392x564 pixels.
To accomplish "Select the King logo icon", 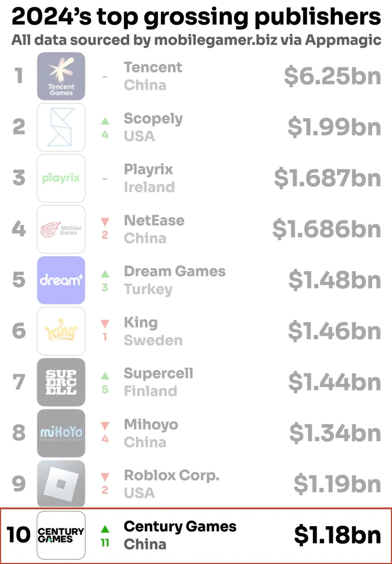I will [x=61, y=331].
